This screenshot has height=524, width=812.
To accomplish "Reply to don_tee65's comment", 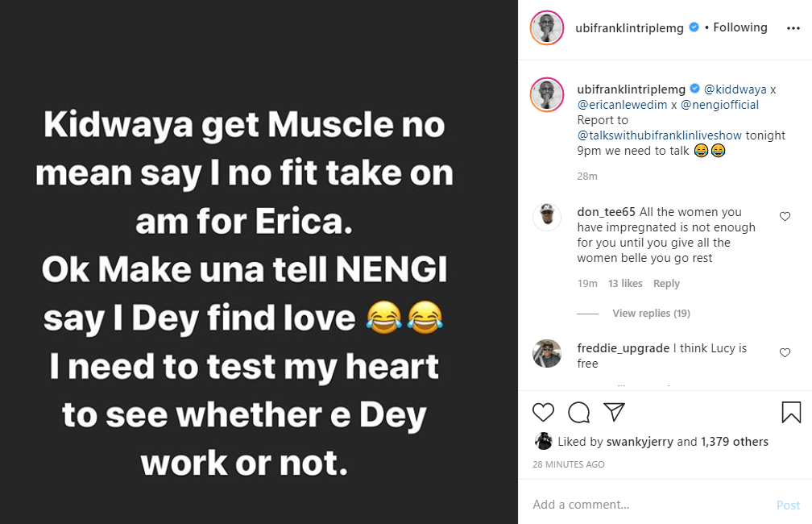I will pos(666,284).
